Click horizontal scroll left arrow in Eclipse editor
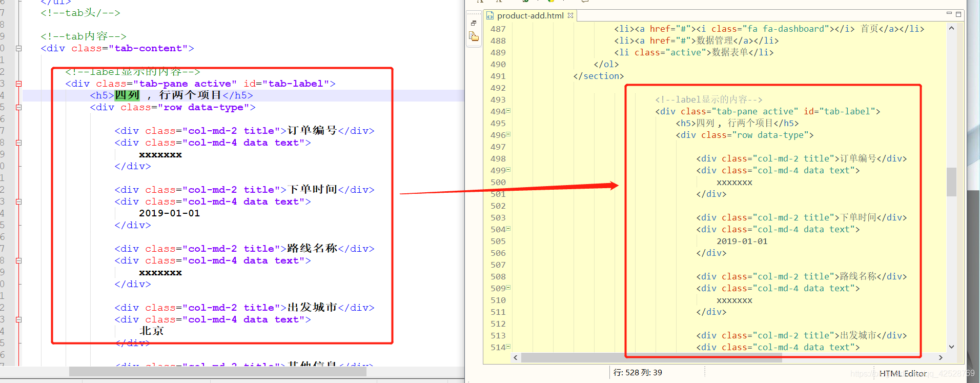 point(516,357)
